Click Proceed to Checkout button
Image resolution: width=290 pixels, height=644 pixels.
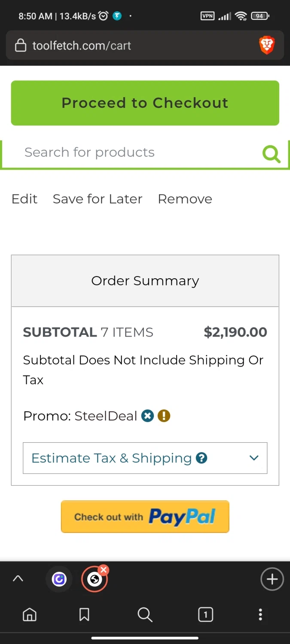(145, 103)
